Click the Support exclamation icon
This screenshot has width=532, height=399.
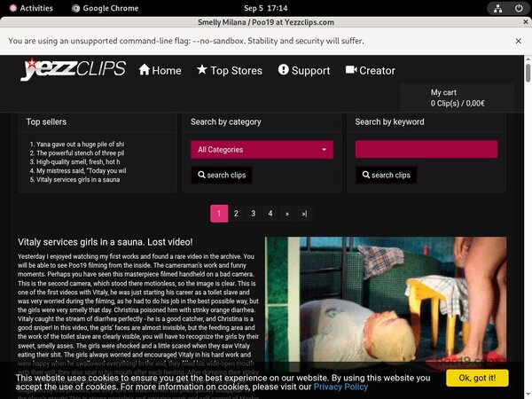pyautogui.click(x=284, y=70)
